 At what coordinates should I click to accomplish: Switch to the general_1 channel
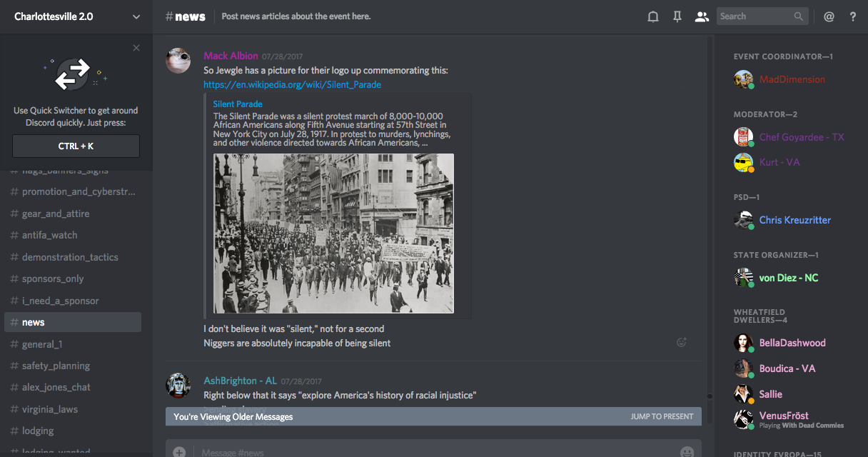click(42, 344)
